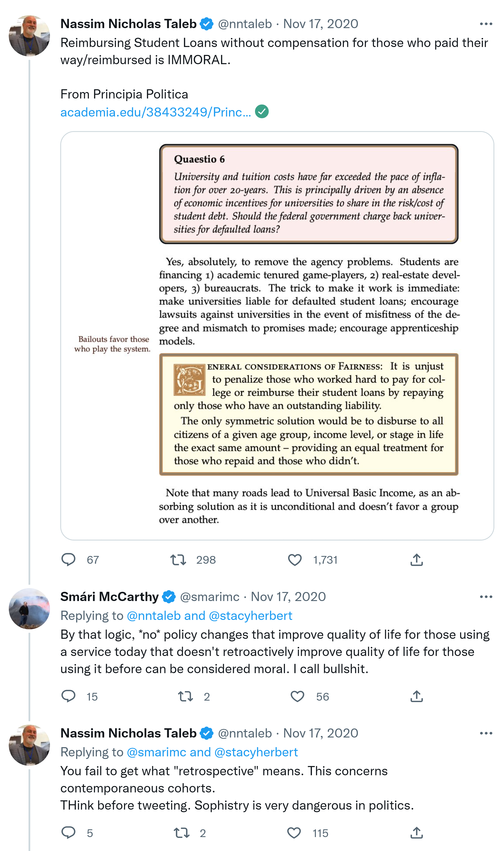Open Smári McCarthy's profile picture
This screenshot has width=504, height=851.
[29, 609]
